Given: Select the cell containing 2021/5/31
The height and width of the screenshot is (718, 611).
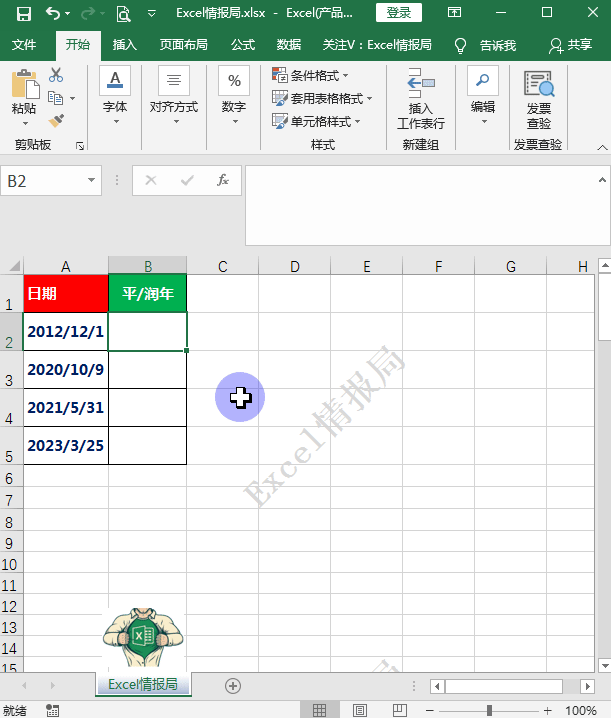Looking at the screenshot, I should [x=66, y=408].
